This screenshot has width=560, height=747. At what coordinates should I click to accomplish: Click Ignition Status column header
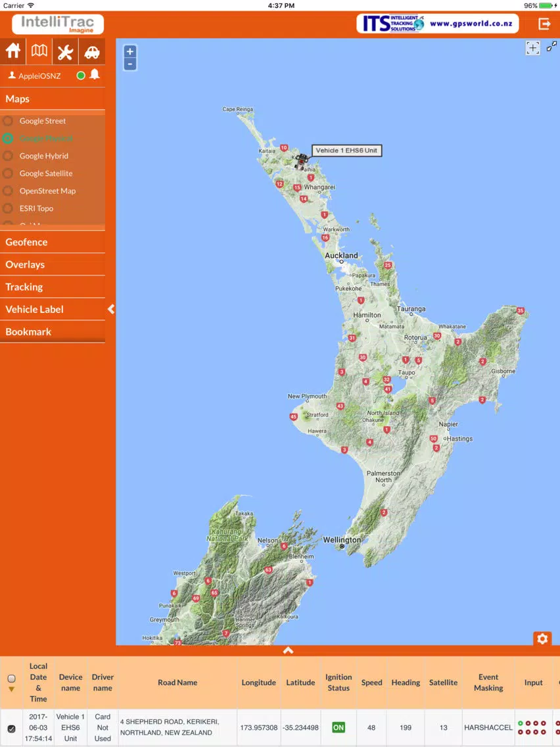tap(338, 682)
